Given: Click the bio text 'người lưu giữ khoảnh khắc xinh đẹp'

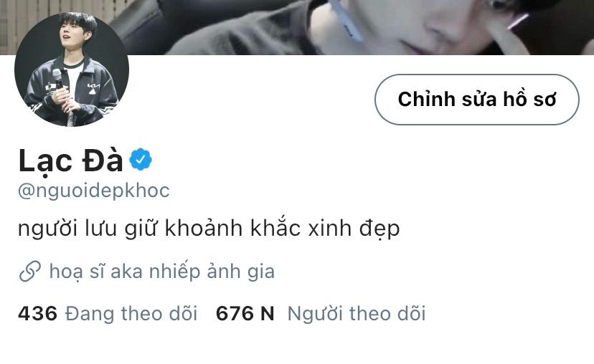Looking at the screenshot, I should pos(209,229).
